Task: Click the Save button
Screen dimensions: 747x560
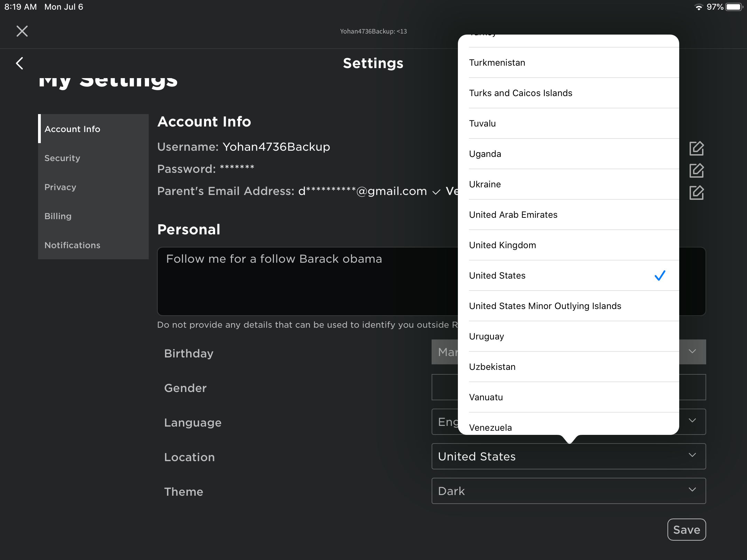Action: (x=686, y=530)
